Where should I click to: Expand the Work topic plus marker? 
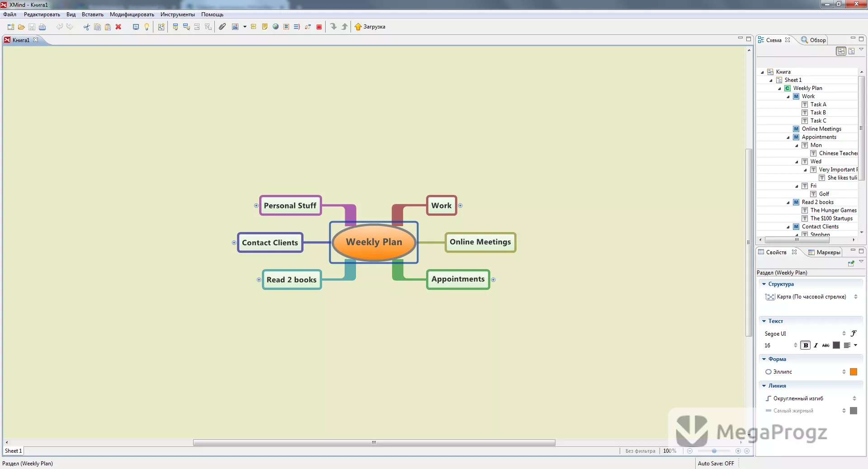460,206
